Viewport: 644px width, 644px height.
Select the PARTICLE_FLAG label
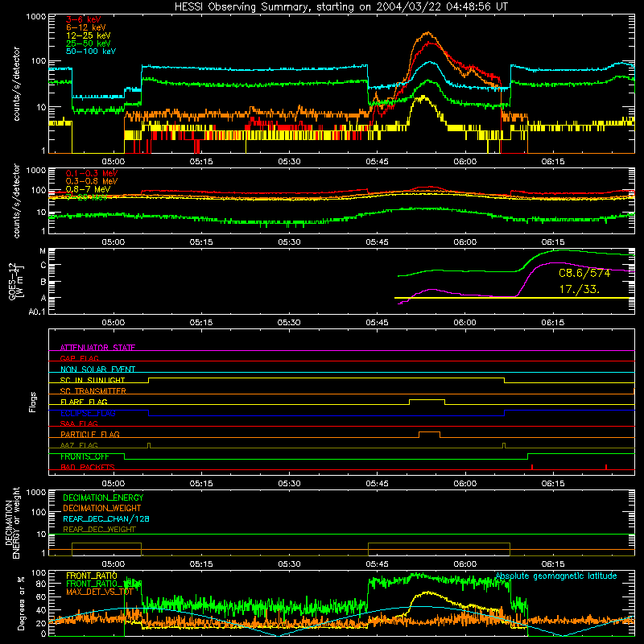[x=90, y=435]
